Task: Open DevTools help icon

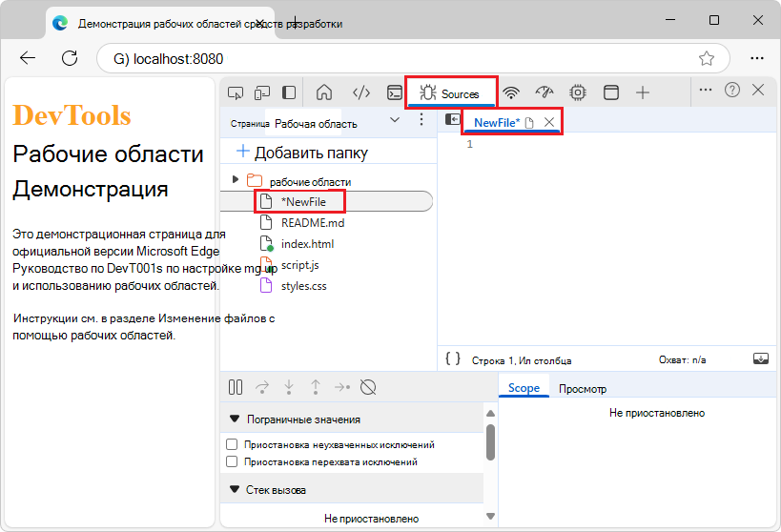Action: tap(732, 91)
